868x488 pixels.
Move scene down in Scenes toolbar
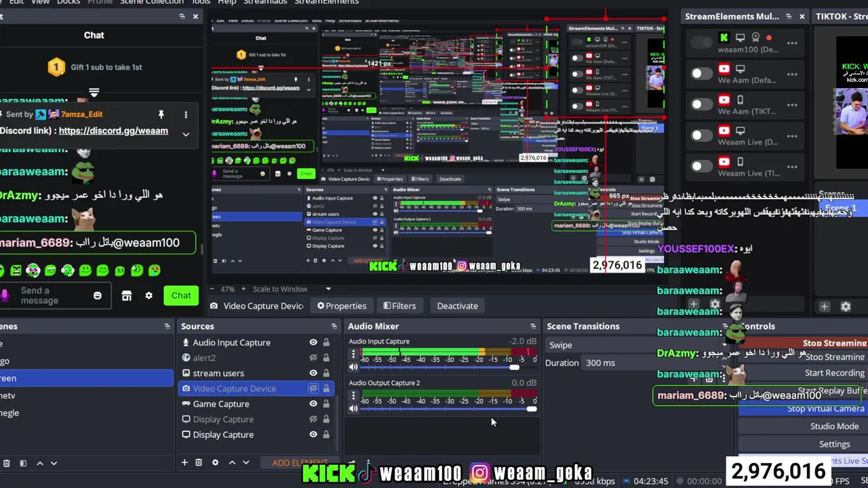(x=54, y=463)
